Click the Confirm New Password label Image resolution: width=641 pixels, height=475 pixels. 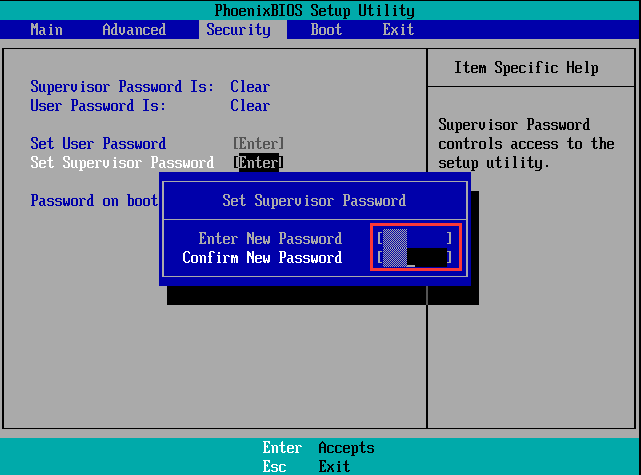pos(262,258)
